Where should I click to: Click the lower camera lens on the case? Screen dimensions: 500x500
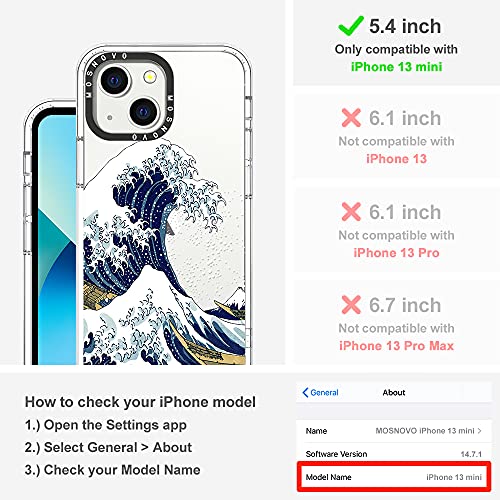(144, 112)
